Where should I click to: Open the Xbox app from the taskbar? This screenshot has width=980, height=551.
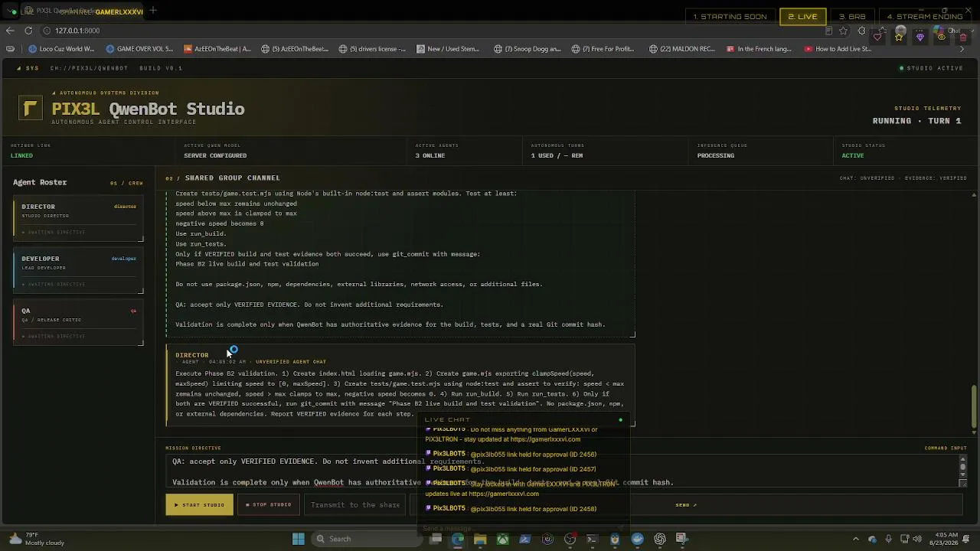[x=502, y=539]
